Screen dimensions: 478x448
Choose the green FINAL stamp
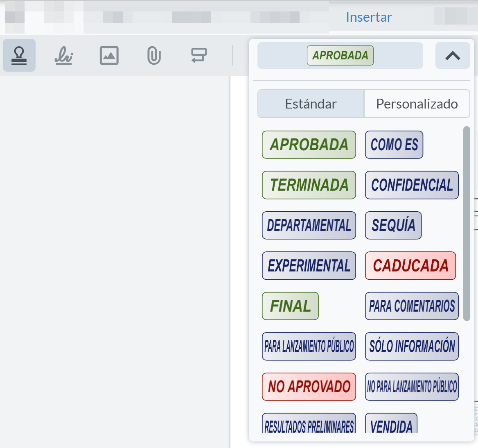click(290, 306)
